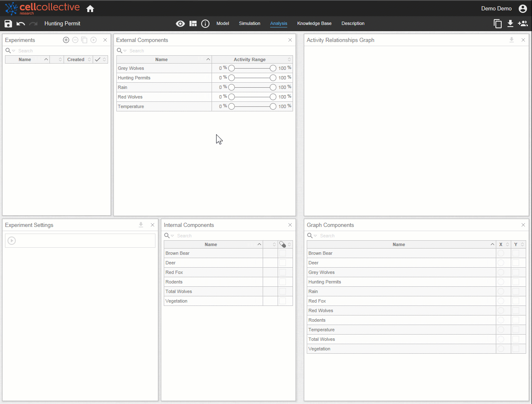The width and height of the screenshot is (532, 404).
Task: Click the Temperature 0% slider handle
Action: pos(232,106)
